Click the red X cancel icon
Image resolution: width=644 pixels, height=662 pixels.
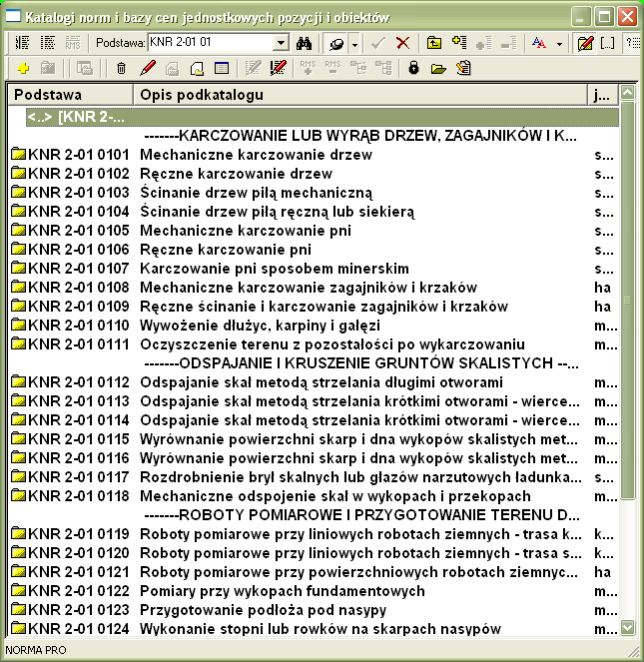402,43
